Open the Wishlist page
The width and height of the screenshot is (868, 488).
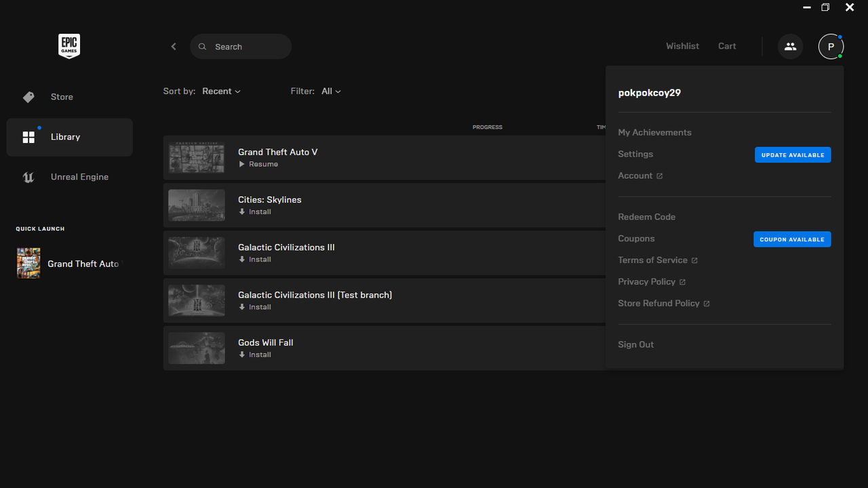(682, 46)
